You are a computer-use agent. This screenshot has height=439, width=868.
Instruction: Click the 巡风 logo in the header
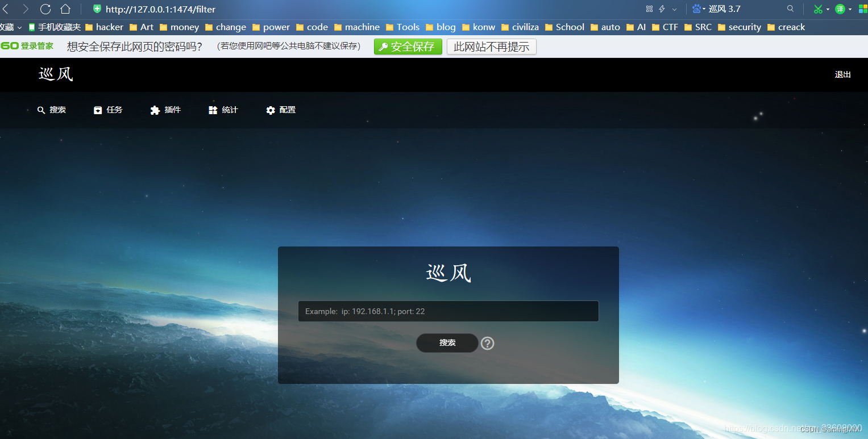pyautogui.click(x=56, y=74)
